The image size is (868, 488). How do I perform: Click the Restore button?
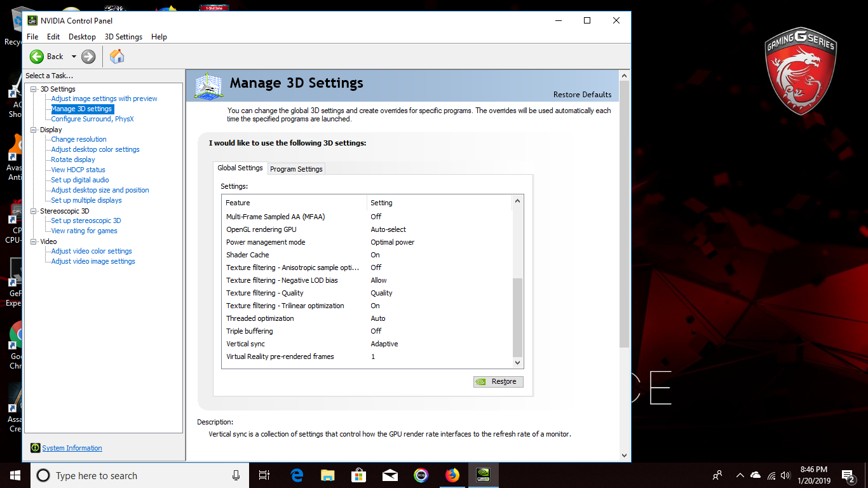(498, 382)
